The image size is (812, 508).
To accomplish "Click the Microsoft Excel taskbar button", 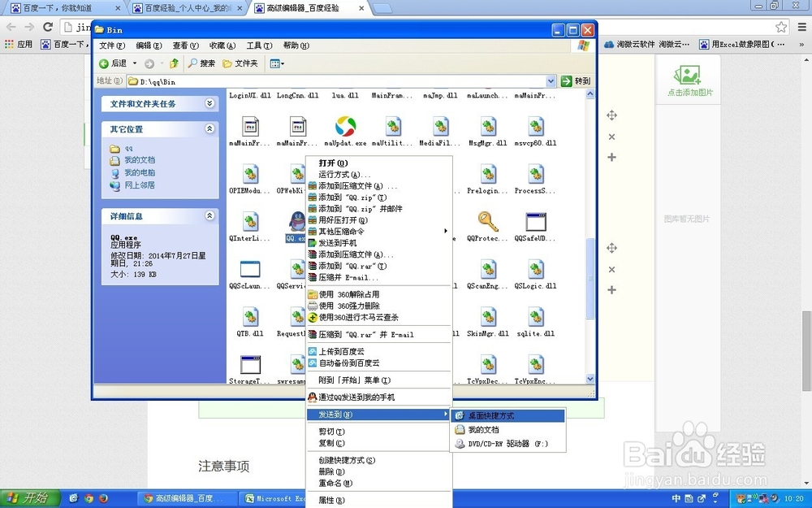I will point(274,498).
